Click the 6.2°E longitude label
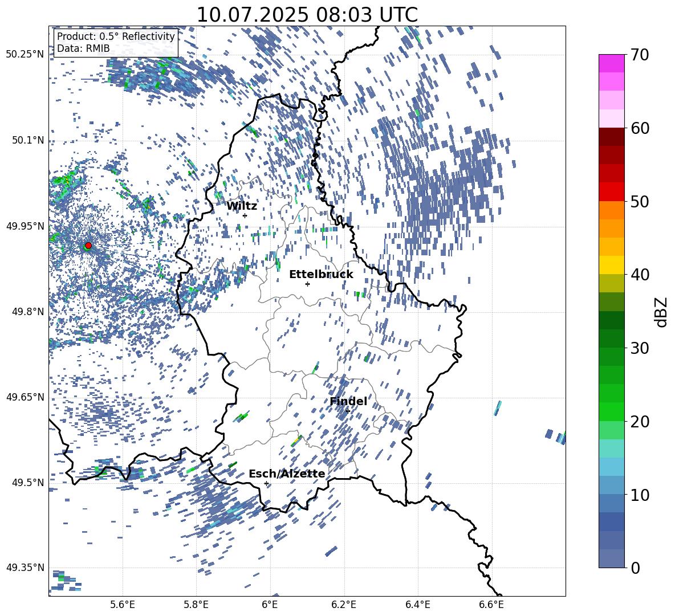This screenshot has height=616, width=675. click(344, 605)
